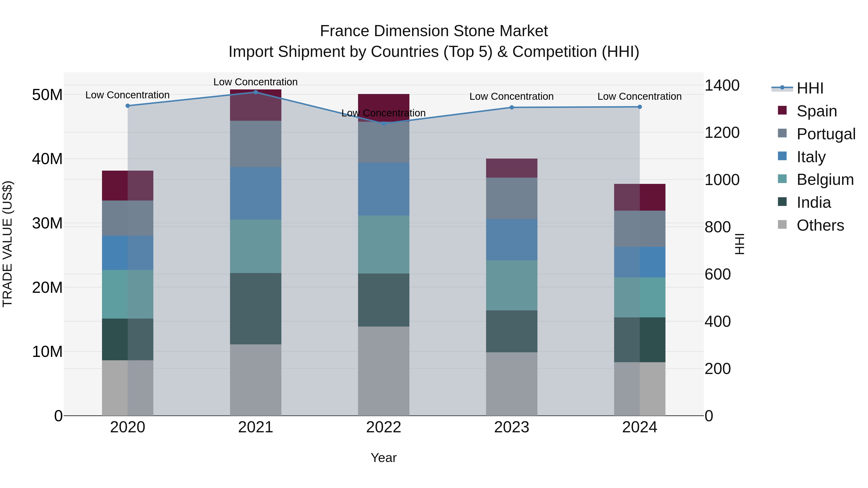Select the Others segment of the 2021 bar
868x488 pixels.
[x=255, y=380]
